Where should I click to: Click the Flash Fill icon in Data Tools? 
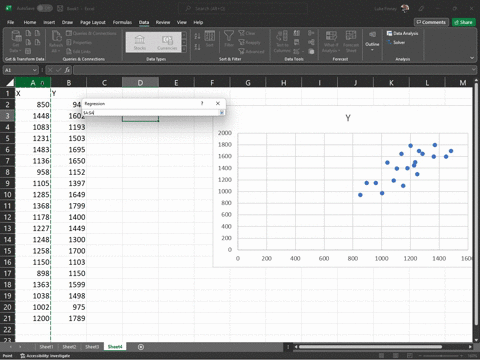point(296,33)
